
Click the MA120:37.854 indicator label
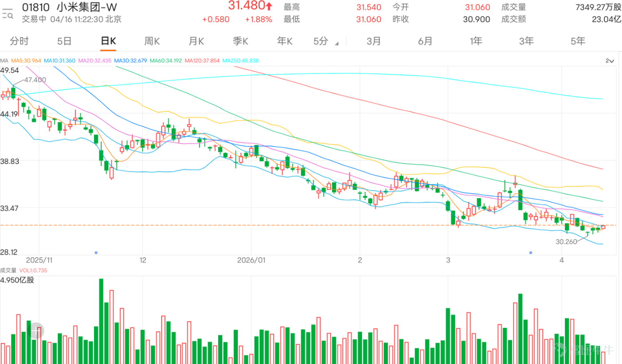click(202, 61)
